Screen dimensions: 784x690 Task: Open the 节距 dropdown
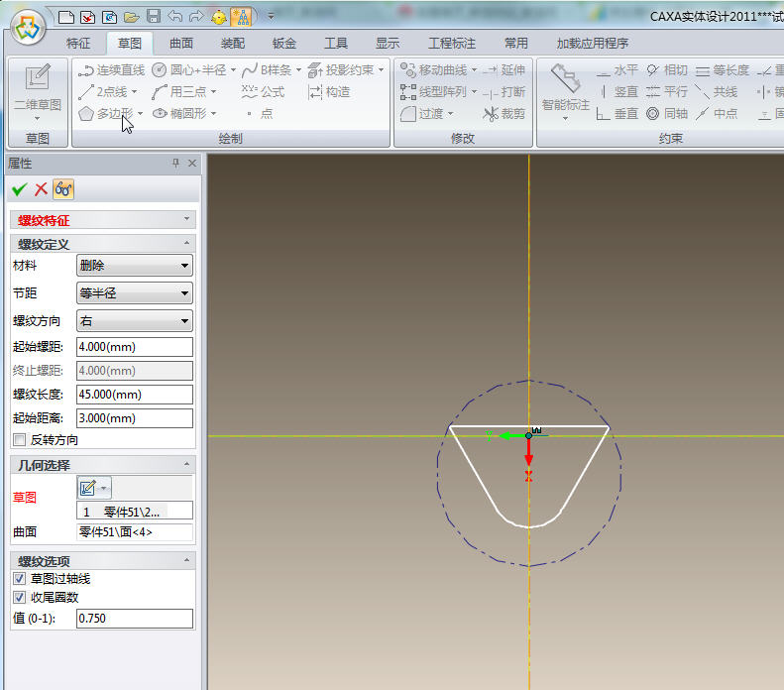coord(134,293)
